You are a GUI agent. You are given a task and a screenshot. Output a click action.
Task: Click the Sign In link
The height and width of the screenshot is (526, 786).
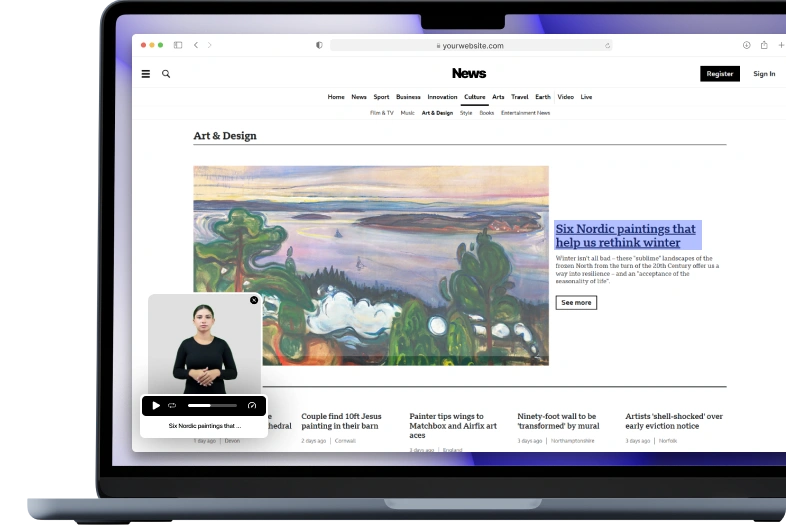pyautogui.click(x=764, y=74)
